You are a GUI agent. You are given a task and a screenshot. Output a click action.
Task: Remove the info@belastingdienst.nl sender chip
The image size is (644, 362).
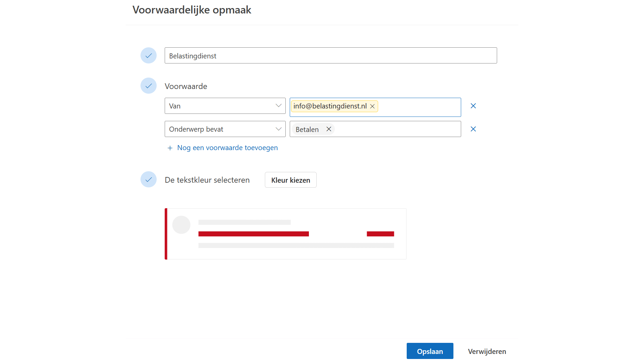372,106
